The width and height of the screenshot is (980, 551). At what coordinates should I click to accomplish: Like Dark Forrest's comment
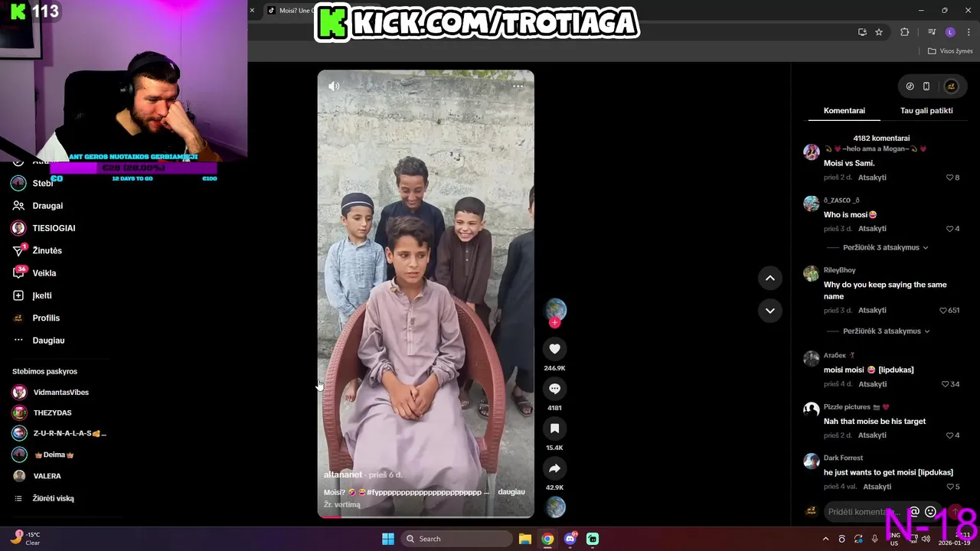[x=950, y=487]
